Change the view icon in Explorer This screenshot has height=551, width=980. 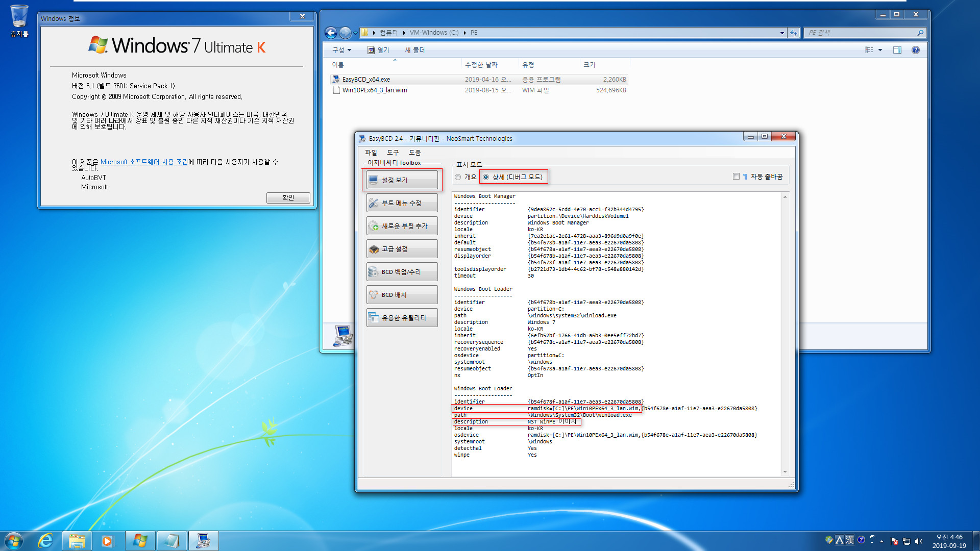(x=869, y=50)
